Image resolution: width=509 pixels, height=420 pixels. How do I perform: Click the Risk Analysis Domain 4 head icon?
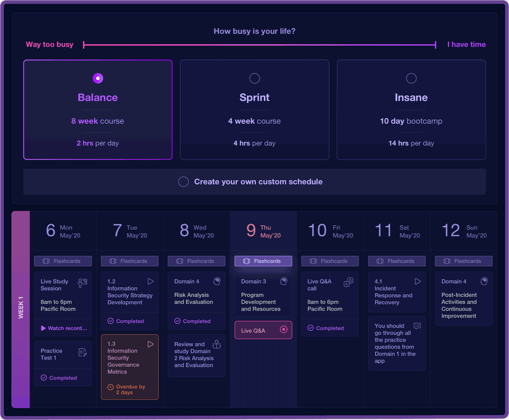(x=217, y=281)
